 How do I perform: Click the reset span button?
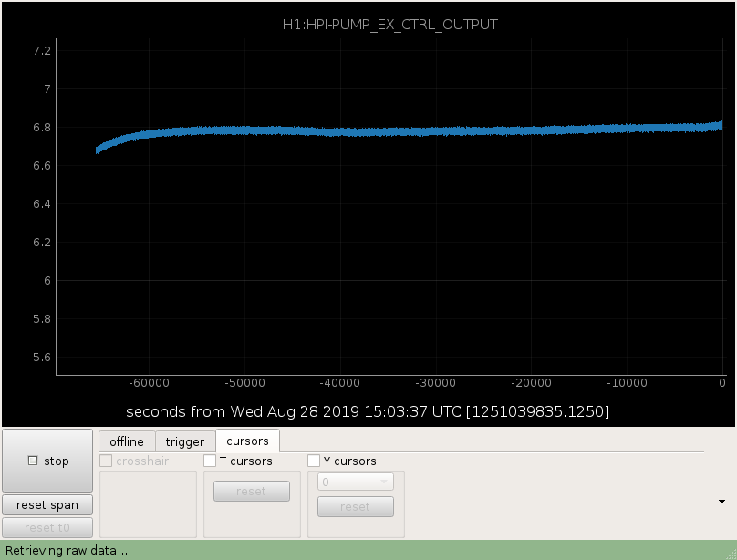[47, 505]
